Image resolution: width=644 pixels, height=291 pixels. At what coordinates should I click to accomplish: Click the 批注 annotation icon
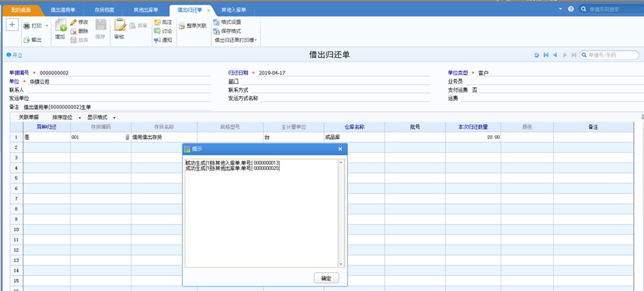pos(157,22)
